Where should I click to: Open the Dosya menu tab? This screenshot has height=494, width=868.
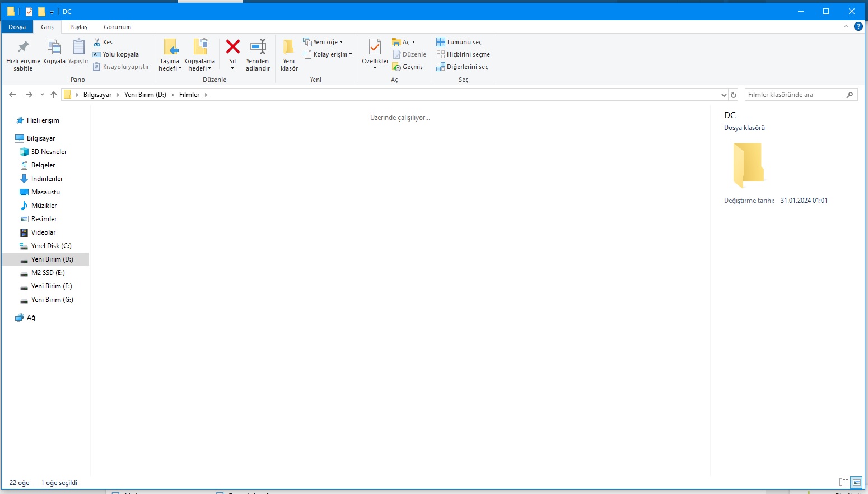(x=17, y=27)
